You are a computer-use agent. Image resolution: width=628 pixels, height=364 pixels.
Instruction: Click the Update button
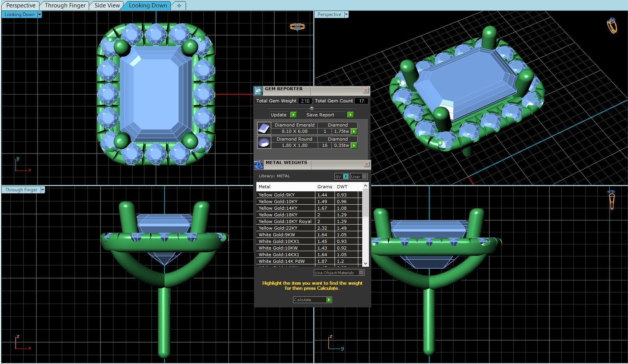(x=283, y=115)
